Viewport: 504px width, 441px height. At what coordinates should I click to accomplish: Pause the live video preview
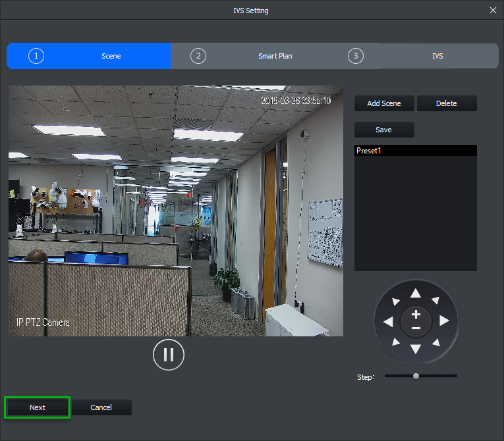[x=169, y=355]
